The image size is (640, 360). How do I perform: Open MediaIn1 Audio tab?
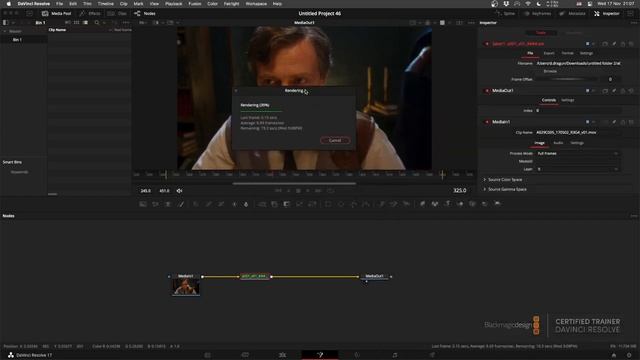point(558,143)
